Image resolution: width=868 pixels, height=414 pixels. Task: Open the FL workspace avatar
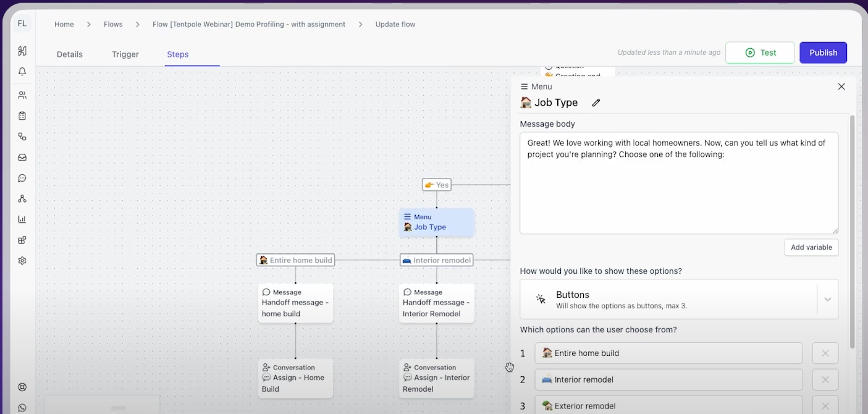click(x=22, y=23)
